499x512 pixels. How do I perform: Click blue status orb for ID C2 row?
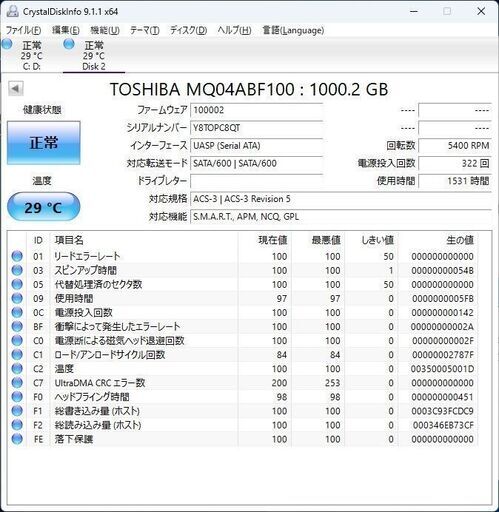pyautogui.click(x=17, y=368)
